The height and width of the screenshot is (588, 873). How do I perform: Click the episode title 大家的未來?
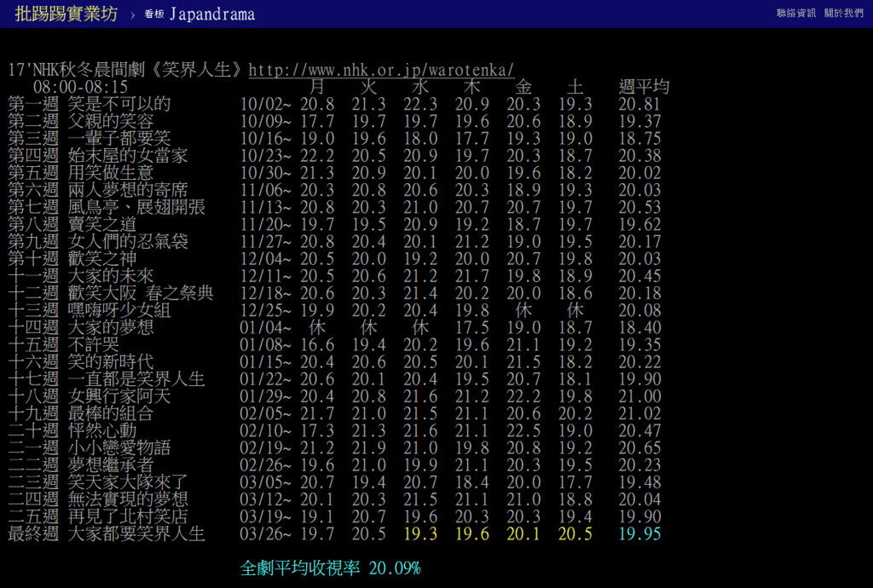[111, 276]
